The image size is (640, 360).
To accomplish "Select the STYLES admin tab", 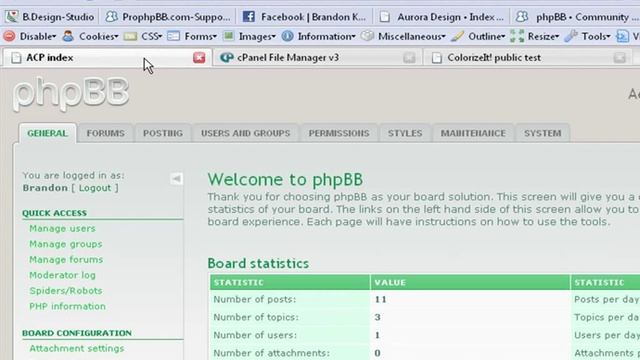I will click(405, 133).
